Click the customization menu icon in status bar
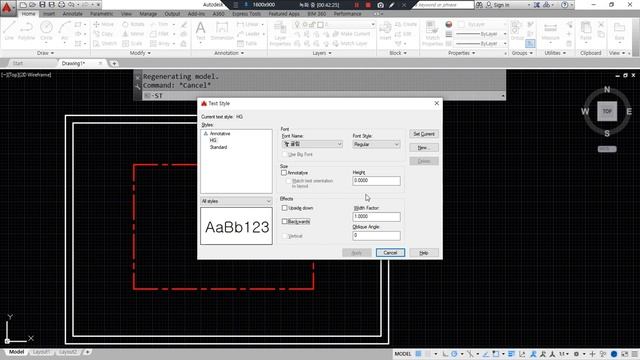This screenshot has width=640, height=360. coord(635,354)
